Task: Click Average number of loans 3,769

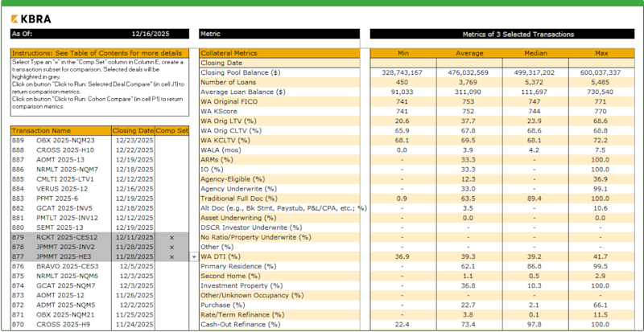Action: (469, 82)
